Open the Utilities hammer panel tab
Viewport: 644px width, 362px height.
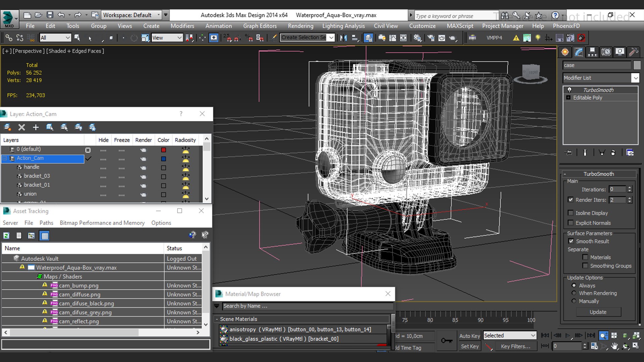(633, 52)
